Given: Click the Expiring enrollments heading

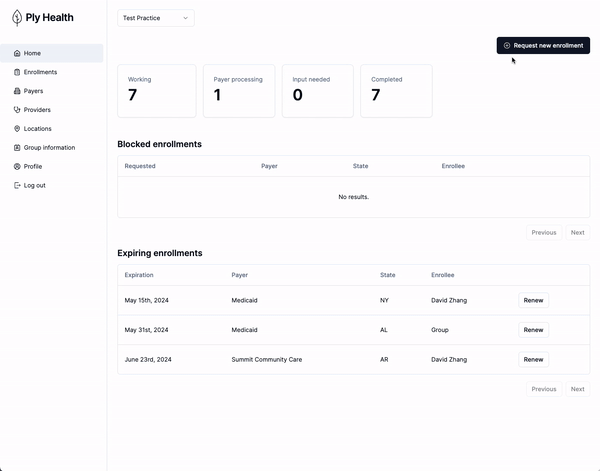Looking at the screenshot, I should 160,253.
